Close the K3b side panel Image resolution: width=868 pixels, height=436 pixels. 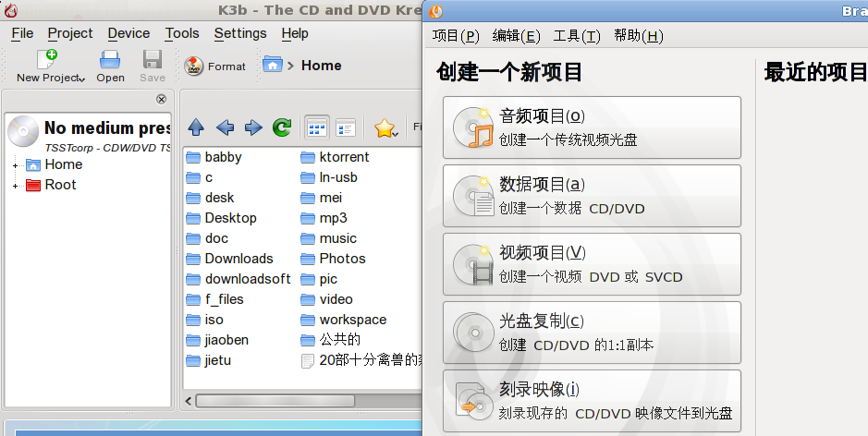click(161, 99)
